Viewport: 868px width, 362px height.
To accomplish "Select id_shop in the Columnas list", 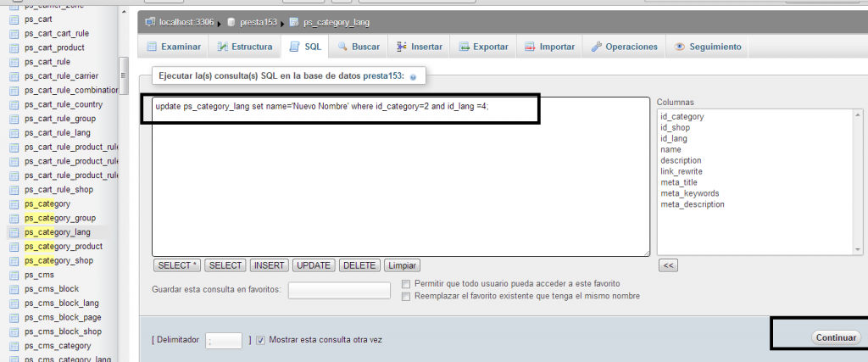I will click(674, 128).
